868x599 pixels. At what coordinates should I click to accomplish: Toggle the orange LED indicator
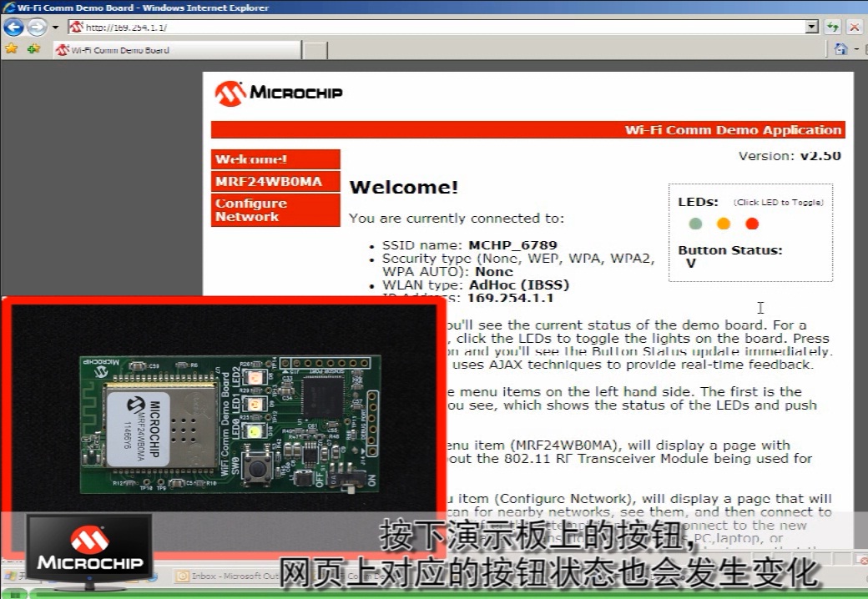tap(723, 224)
